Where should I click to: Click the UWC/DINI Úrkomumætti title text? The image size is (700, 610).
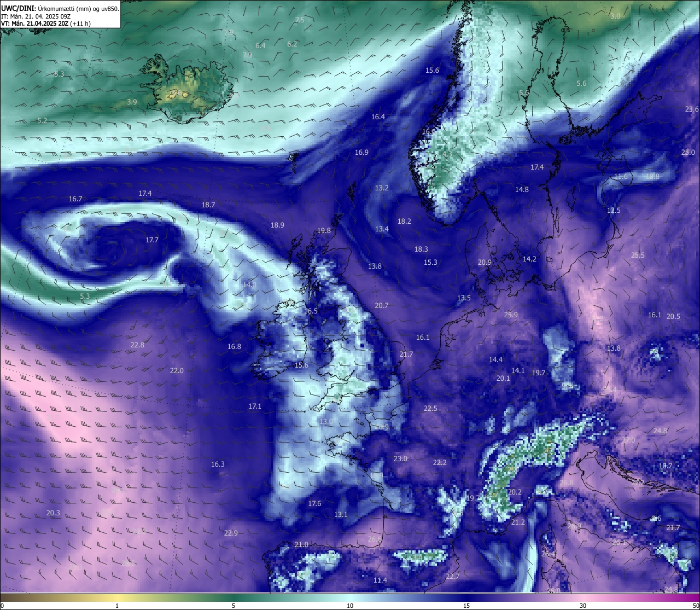tap(60, 8)
